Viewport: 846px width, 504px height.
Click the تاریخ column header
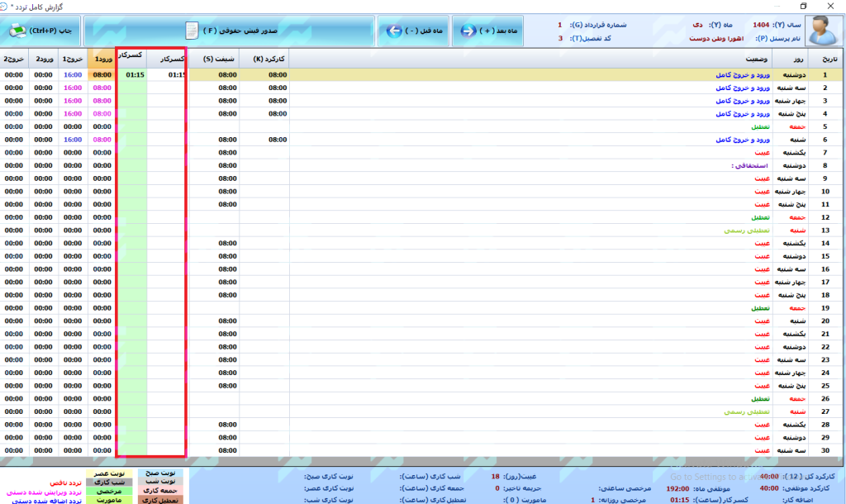[828, 59]
